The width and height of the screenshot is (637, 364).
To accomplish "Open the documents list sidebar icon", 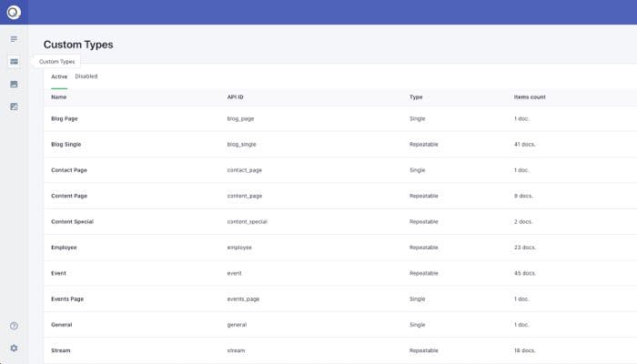I will coord(14,39).
